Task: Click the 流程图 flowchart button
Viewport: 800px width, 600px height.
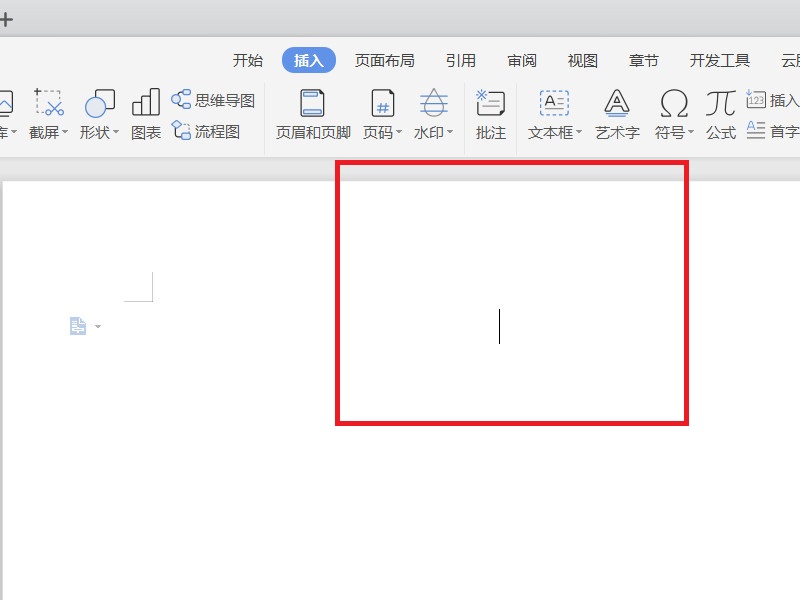Action: pyautogui.click(x=206, y=131)
